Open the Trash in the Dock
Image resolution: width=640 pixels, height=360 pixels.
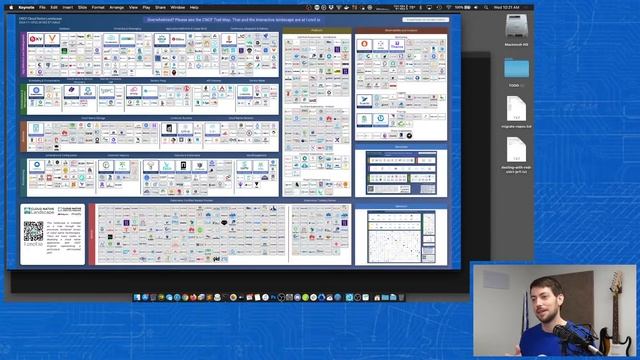tap(401, 298)
